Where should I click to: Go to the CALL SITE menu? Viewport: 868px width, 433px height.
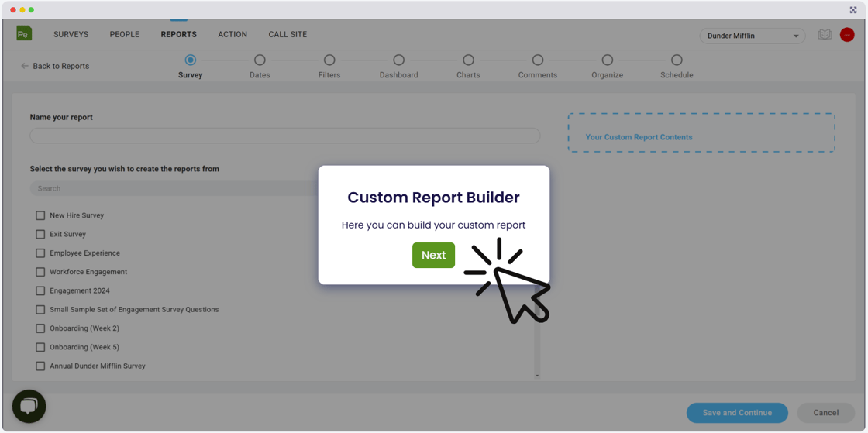288,34
